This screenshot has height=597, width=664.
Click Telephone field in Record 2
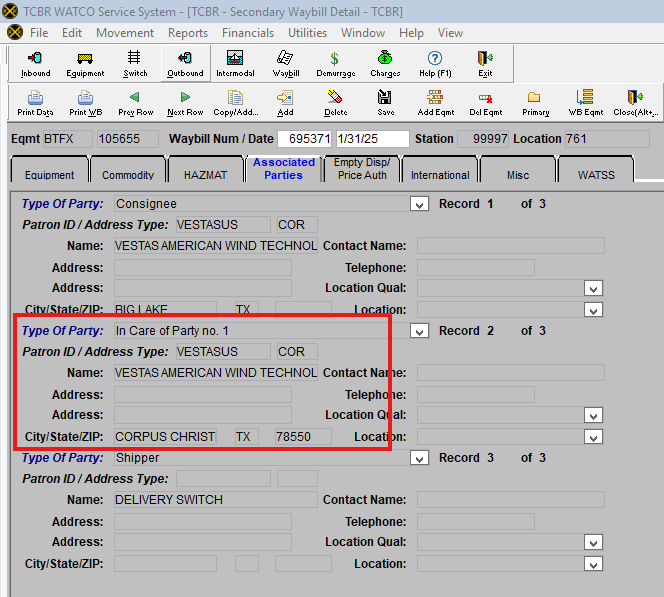click(476, 395)
